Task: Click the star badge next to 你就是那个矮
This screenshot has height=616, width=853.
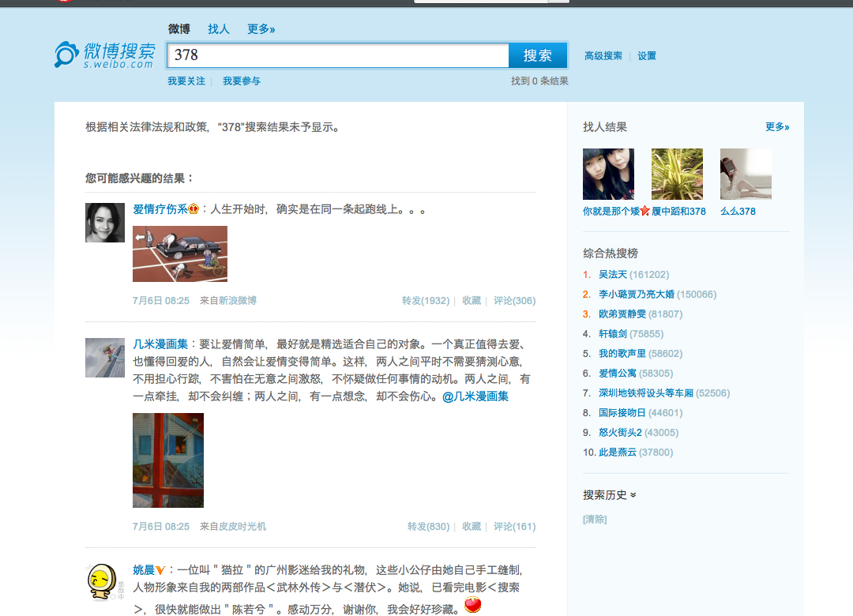Action: [644, 211]
